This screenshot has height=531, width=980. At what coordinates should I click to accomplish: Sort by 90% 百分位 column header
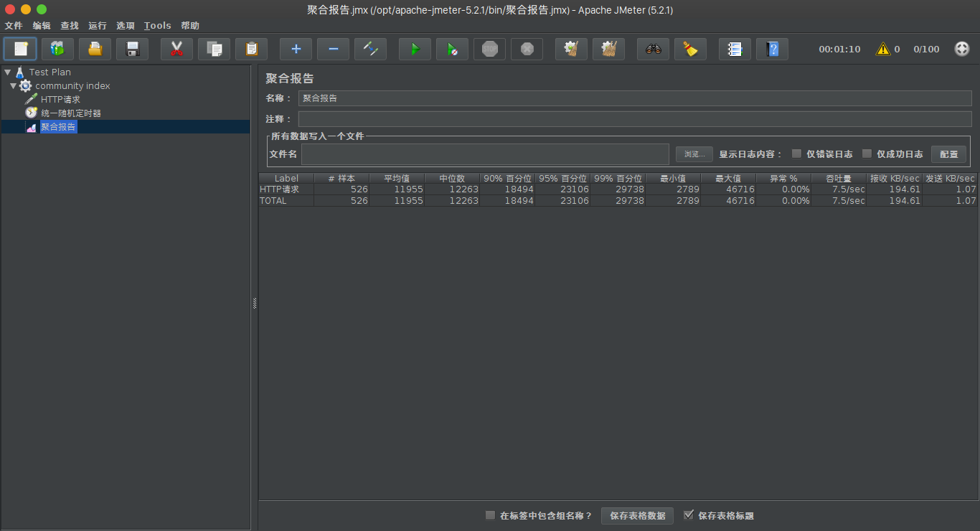point(507,178)
